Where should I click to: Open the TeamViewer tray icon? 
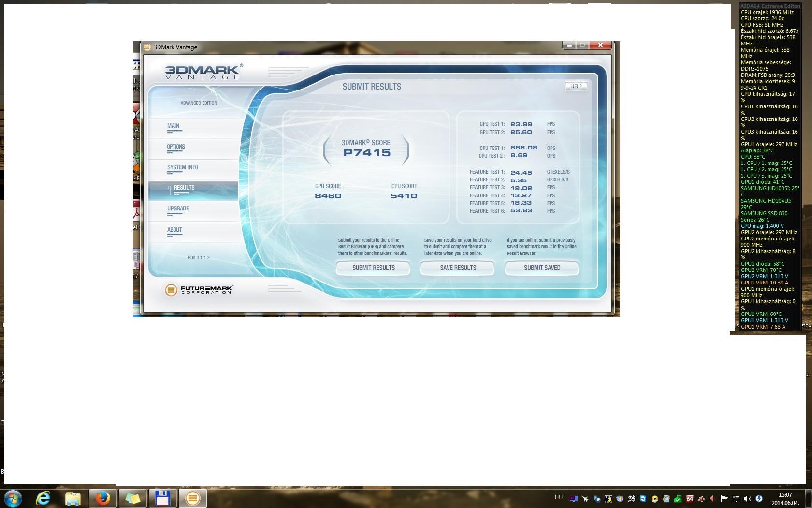click(643, 498)
